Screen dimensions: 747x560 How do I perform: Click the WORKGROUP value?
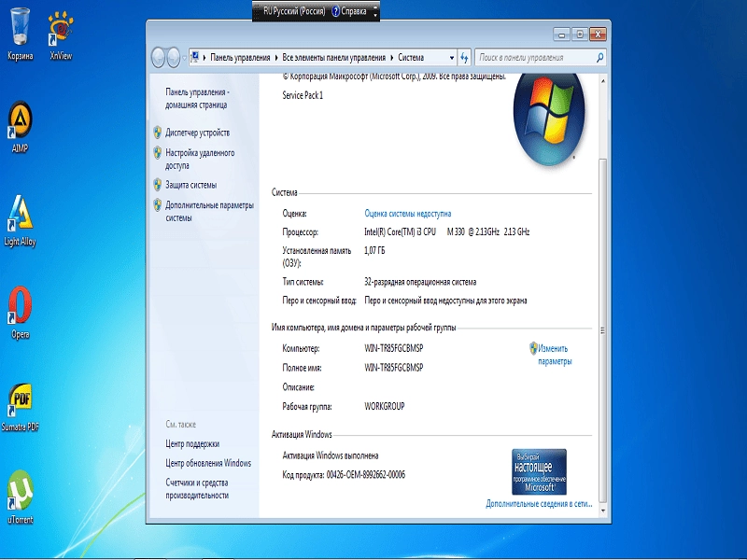tap(385, 406)
